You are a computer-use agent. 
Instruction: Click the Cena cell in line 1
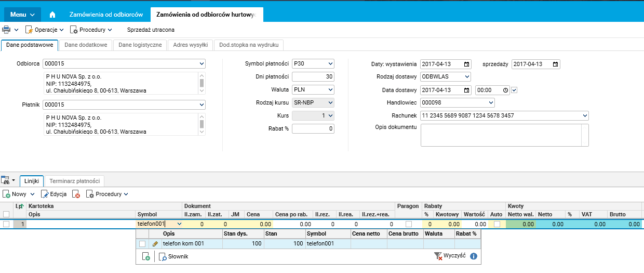259,224
